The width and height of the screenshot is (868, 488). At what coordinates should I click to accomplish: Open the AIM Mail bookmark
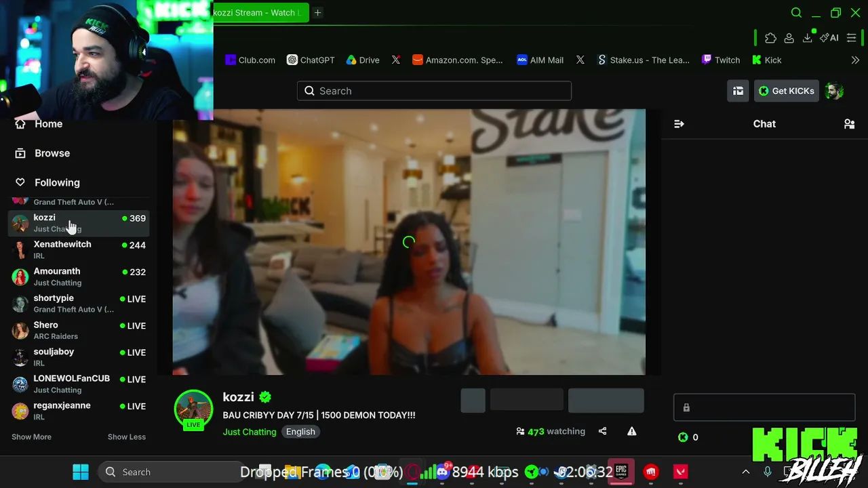pos(540,60)
